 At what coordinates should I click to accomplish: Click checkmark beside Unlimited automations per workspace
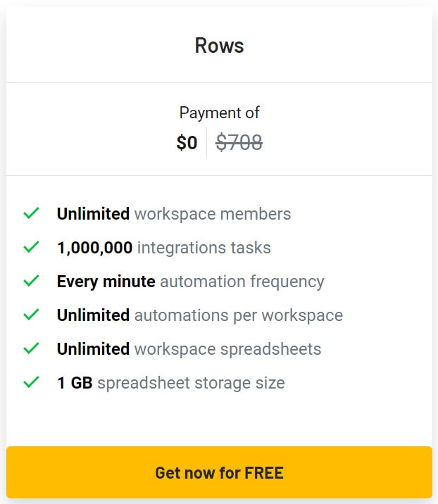(31, 315)
